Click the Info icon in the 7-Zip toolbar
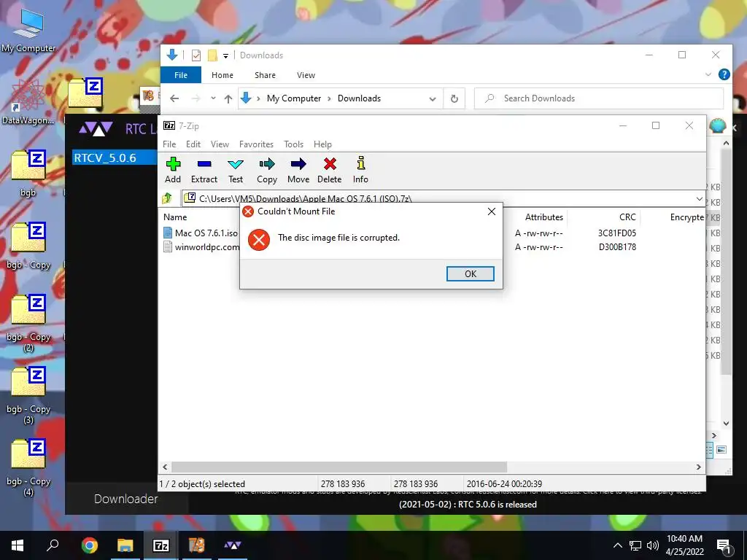 tap(360, 171)
